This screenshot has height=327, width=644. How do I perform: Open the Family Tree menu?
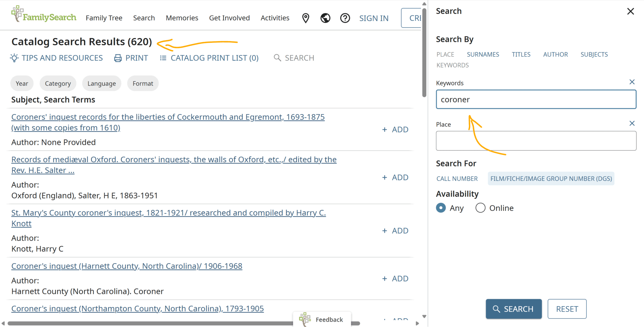coord(104,18)
